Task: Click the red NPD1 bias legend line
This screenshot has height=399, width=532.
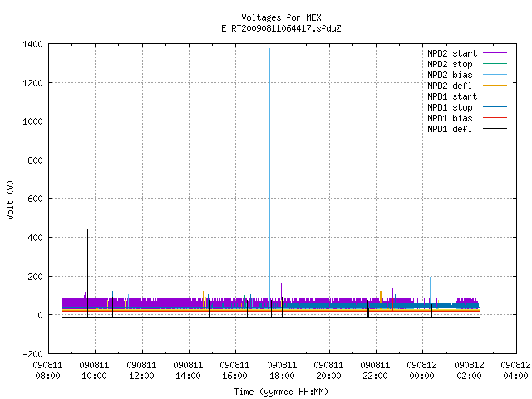Action: [495, 118]
